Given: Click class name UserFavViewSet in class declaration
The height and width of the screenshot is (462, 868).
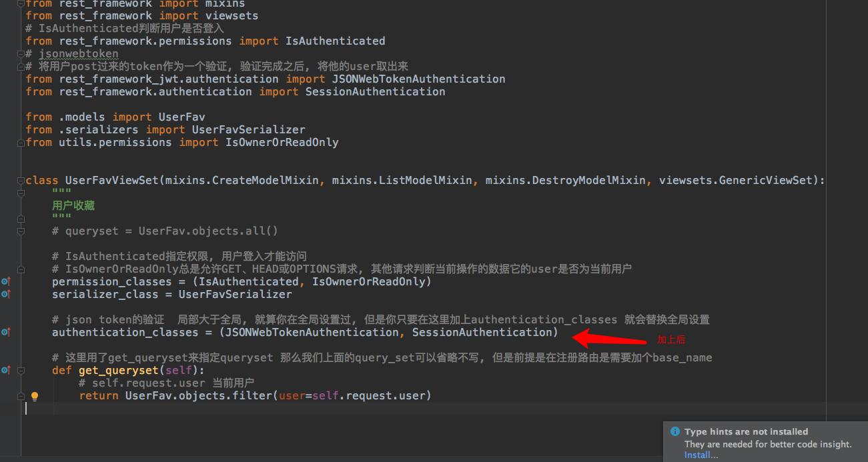Looking at the screenshot, I should tap(111, 180).
